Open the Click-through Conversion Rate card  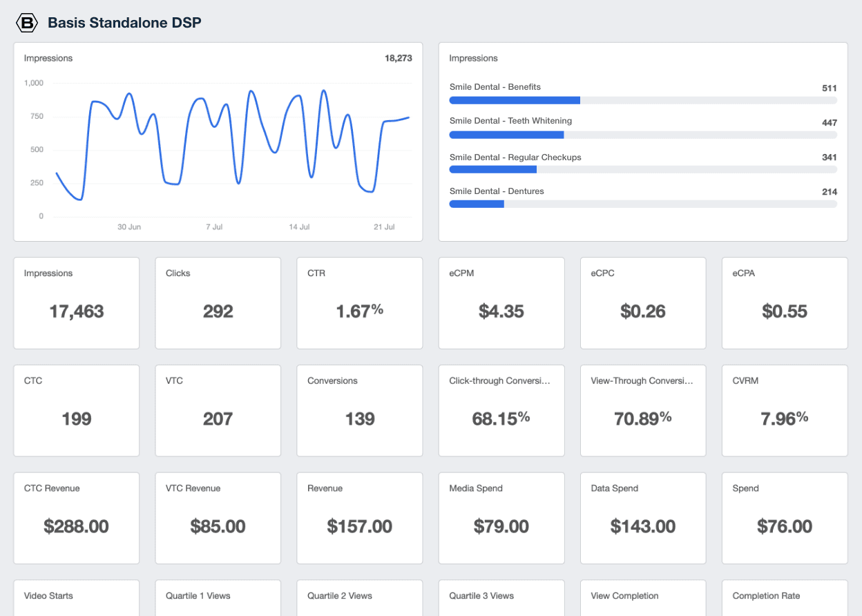pyautogui.click(x=501, y=410)
